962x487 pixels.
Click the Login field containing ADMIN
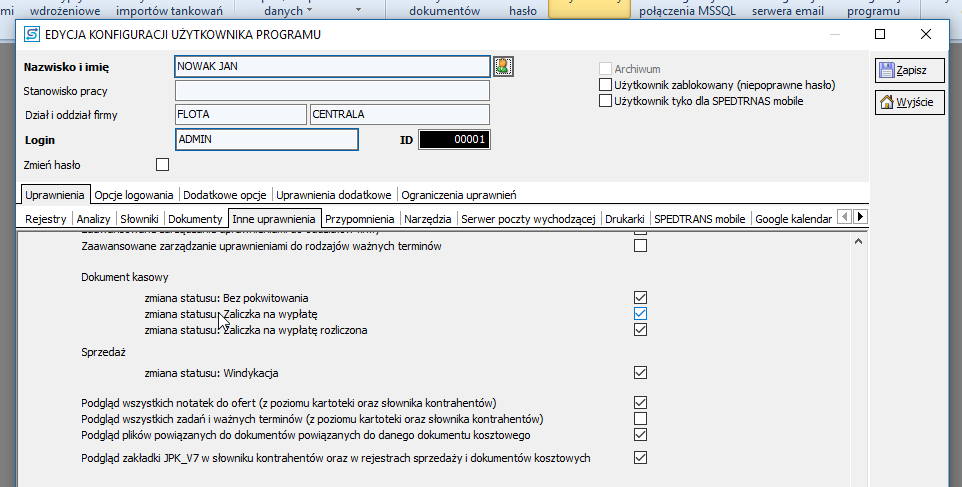pos(267,139)
